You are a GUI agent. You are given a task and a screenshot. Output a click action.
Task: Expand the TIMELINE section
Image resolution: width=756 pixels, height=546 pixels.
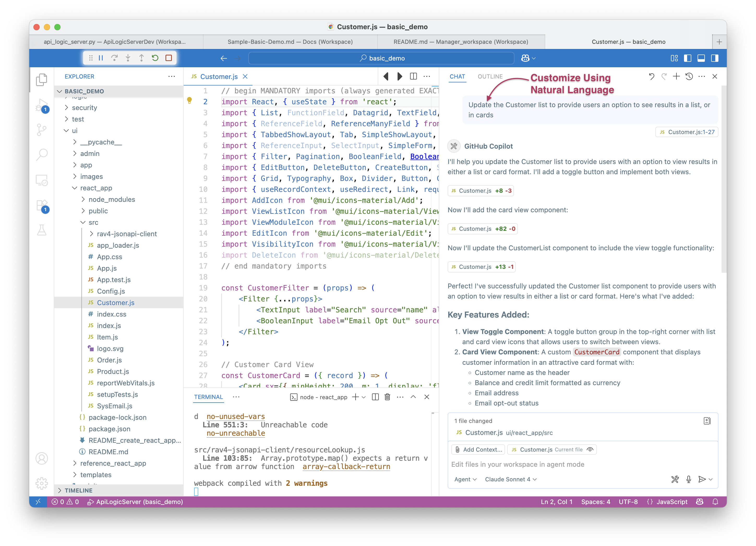tap(119, 490)
